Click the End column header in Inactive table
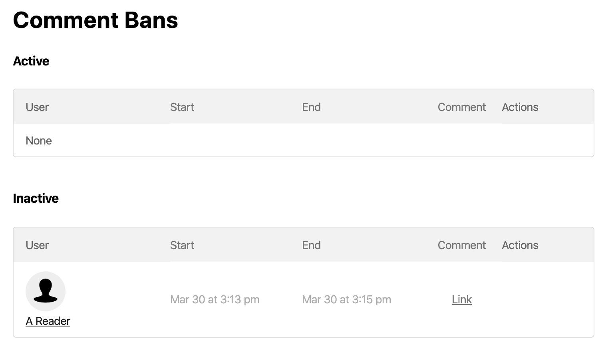Image resolution: width=608 pixels, height=364 pixels. (x=311, y=245)
